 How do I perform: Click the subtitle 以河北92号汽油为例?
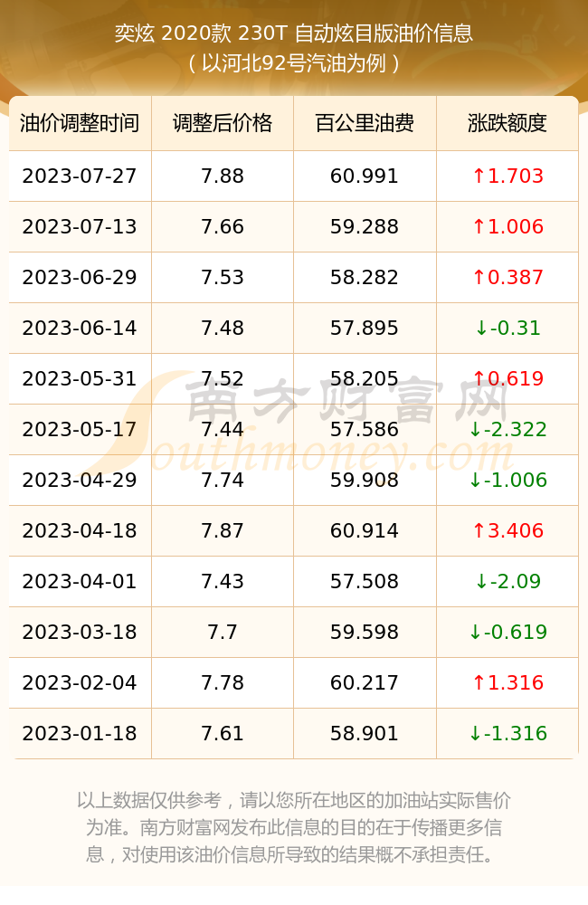[294, 63]
